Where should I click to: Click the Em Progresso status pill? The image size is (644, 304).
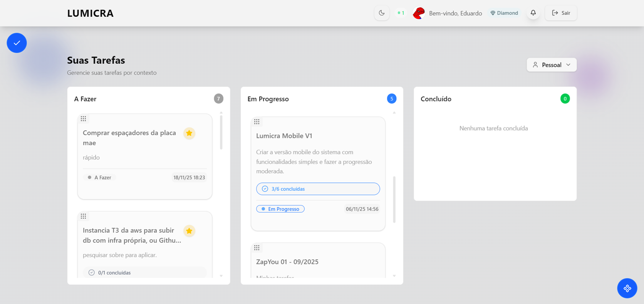(280, 208)
